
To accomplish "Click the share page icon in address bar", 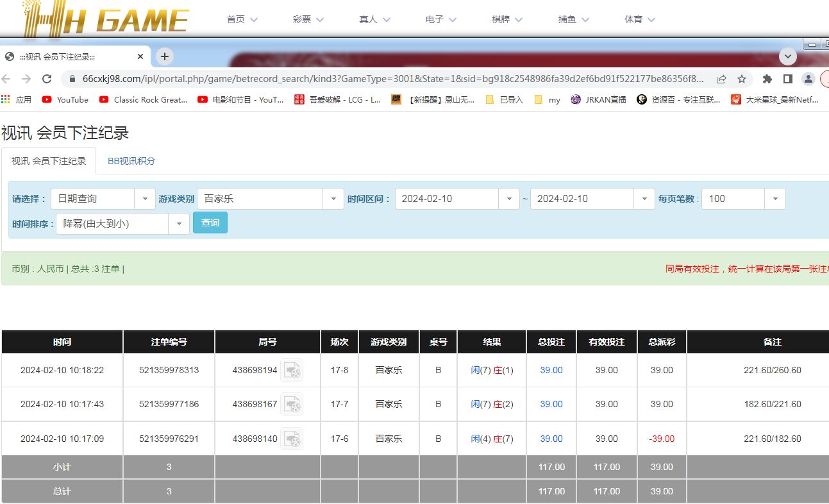I will tap(721, 79).
